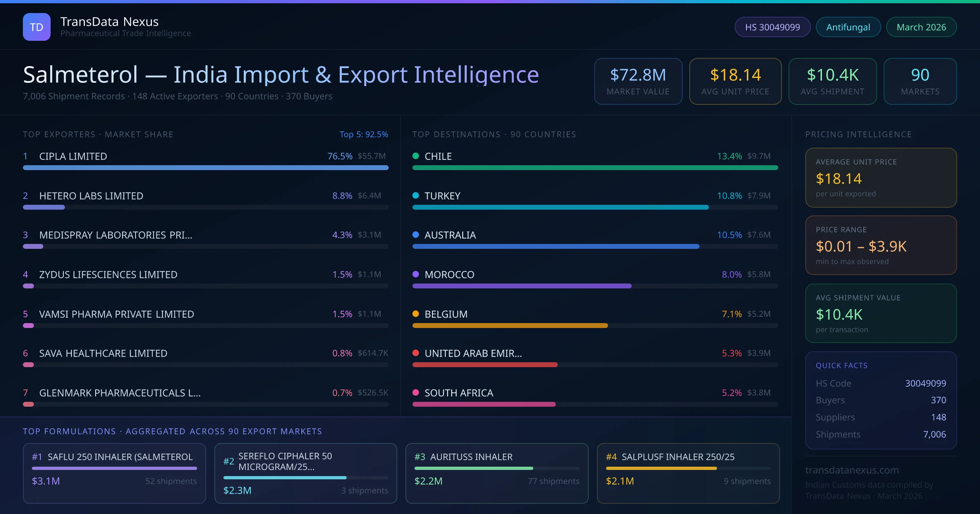Click the blue dot beside Australia
The width and height of the screenshot is (980, 514).
click(x=416, y=235)
